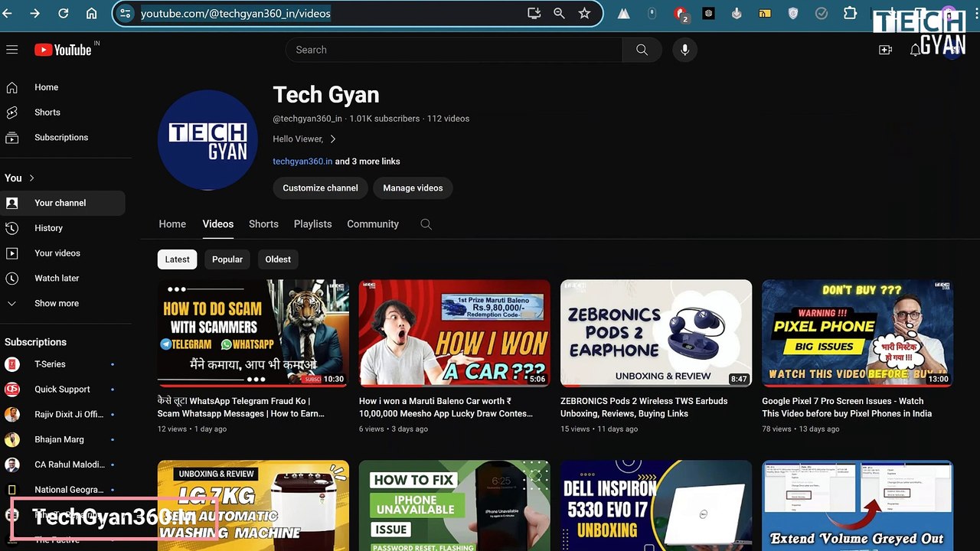Filter videos by Popular
The height and width of the screenshot is (551, 980).
(227, 259)
